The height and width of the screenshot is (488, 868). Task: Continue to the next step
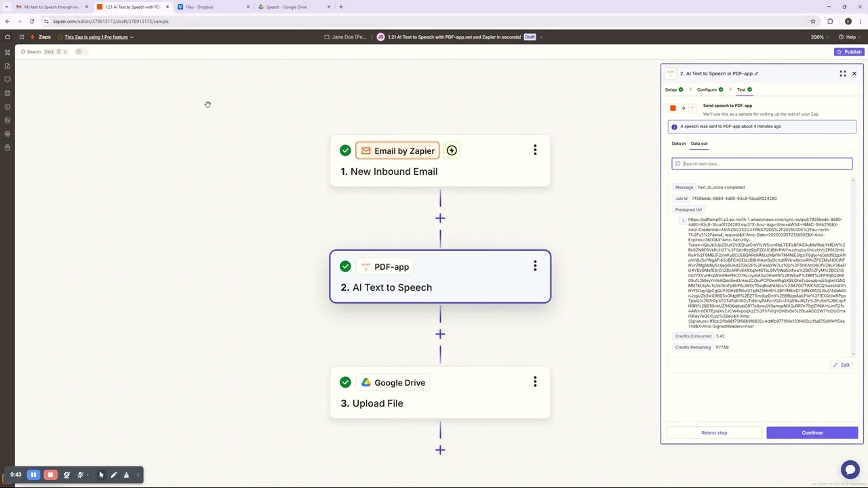coord(812,432)
